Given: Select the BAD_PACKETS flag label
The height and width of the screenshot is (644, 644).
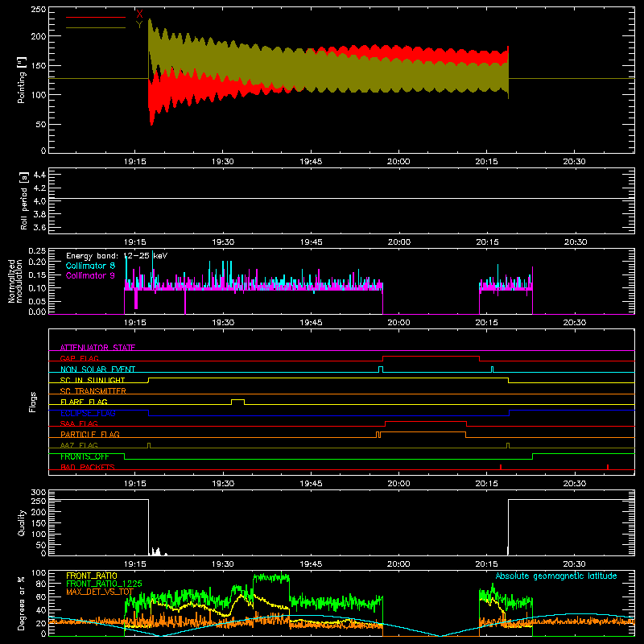Looking at the screenshot, I should tap(88, 467).
